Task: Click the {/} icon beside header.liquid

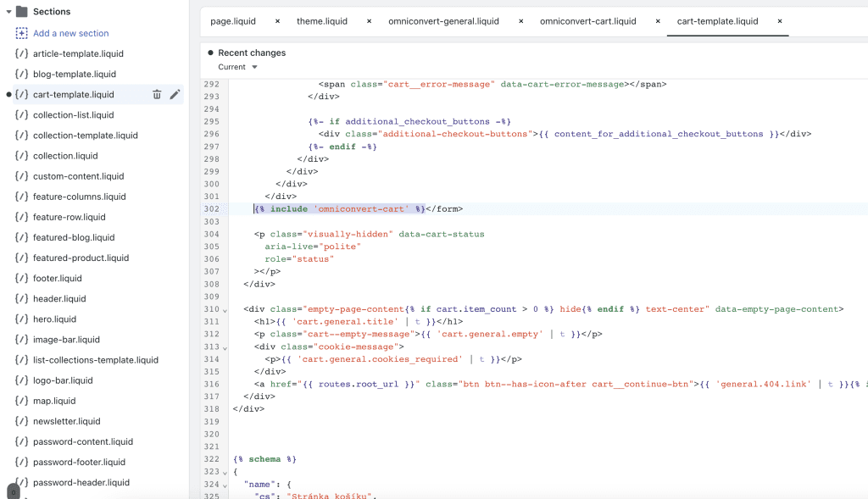Action: point(21,298)
